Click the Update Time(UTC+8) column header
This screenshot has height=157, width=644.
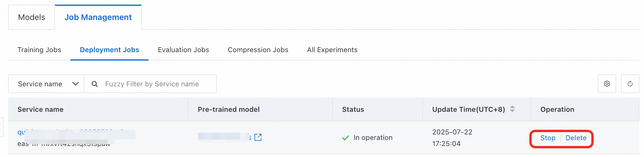(x=468, y=109)
